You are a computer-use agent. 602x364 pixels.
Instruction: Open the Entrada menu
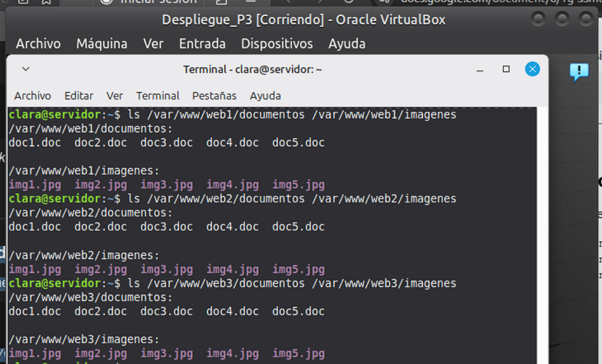tap(202, 44)
